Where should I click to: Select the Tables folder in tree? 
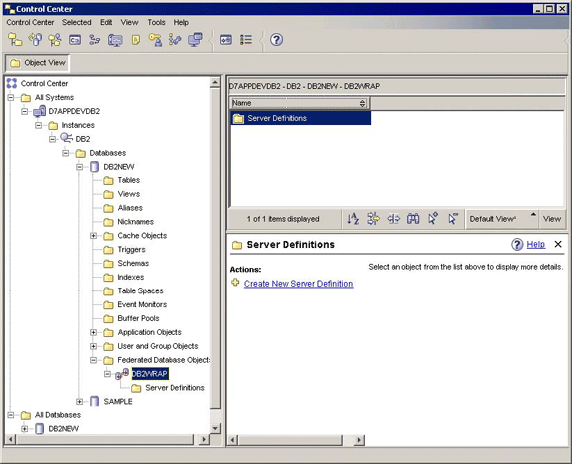tap(128, 180)
